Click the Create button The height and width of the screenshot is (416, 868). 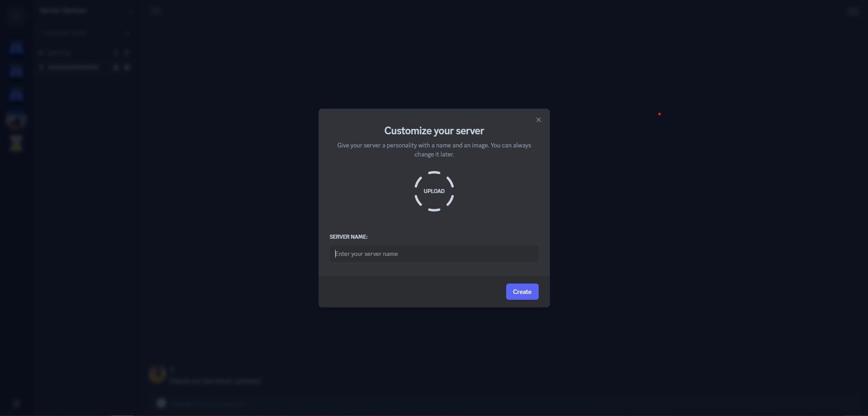click(x=522, y=292)
